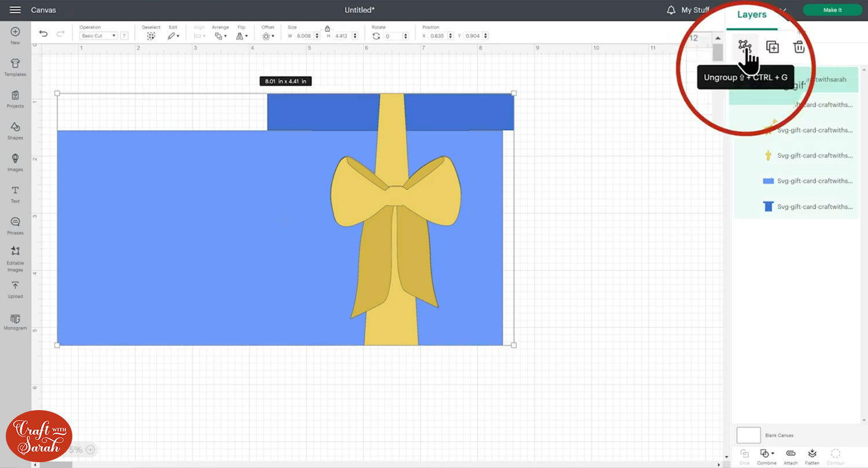Click the width field showing 8.008
This screenshot has width=868, height=468.
(304, 36)
